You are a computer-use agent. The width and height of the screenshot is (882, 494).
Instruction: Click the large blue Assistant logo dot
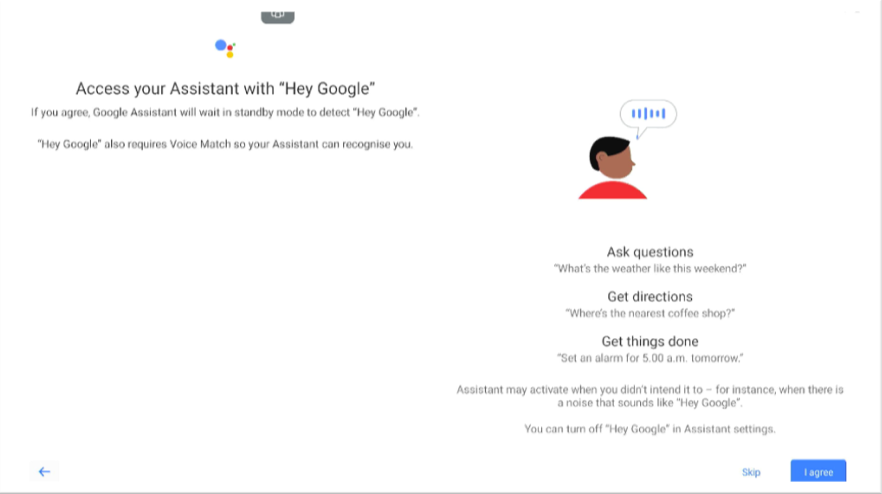pyautogui.click(x=221, y=45)
